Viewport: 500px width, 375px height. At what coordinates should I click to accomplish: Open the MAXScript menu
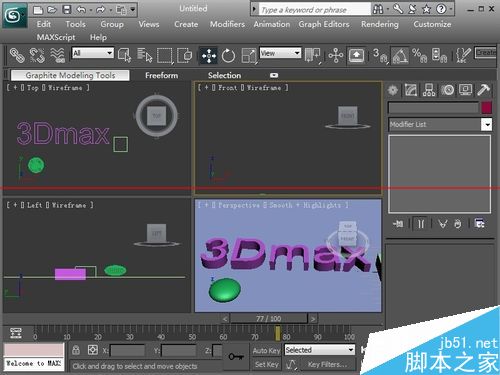click(x=56, y=37)
